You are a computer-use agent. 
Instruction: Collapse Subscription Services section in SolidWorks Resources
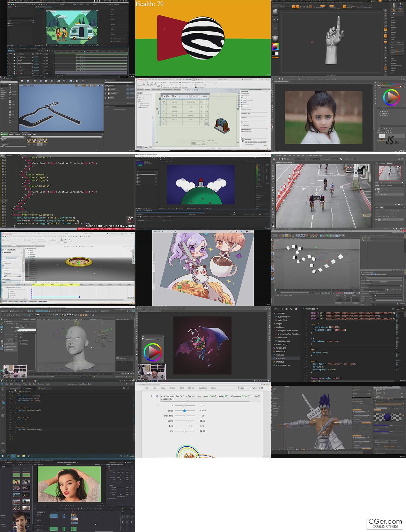click(x=267, y=129)
